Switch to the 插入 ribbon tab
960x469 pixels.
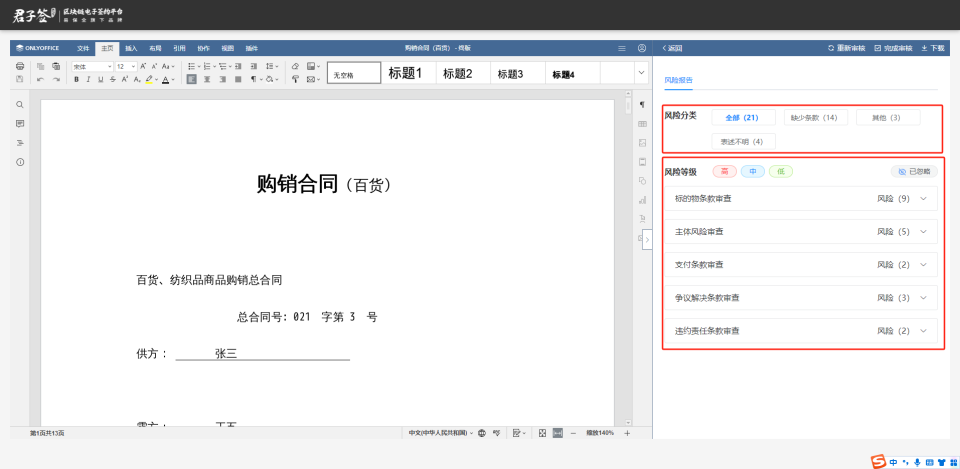tap(131, 48)
